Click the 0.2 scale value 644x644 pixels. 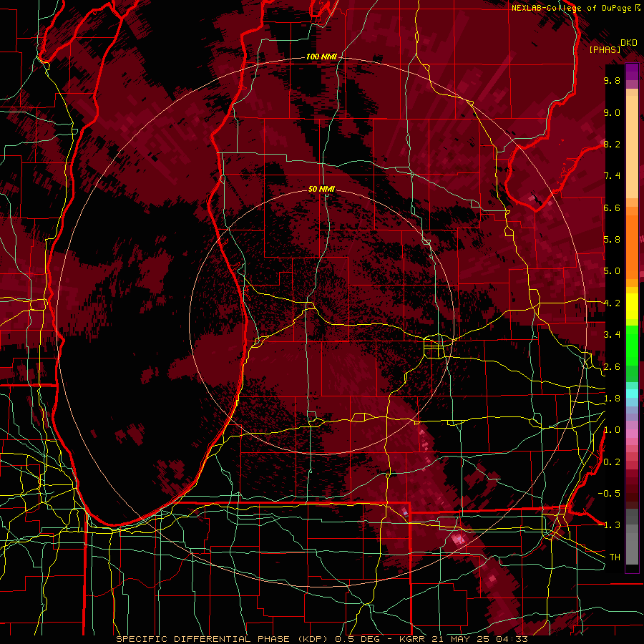tap(612, 462)
